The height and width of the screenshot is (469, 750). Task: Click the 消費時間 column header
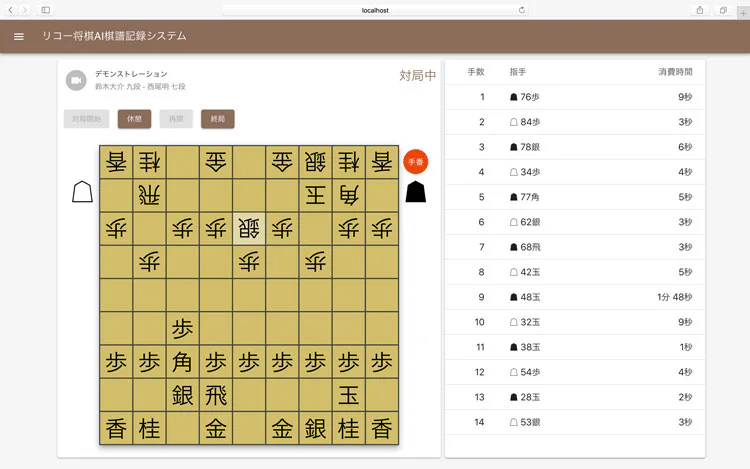[x=675, y=72]
